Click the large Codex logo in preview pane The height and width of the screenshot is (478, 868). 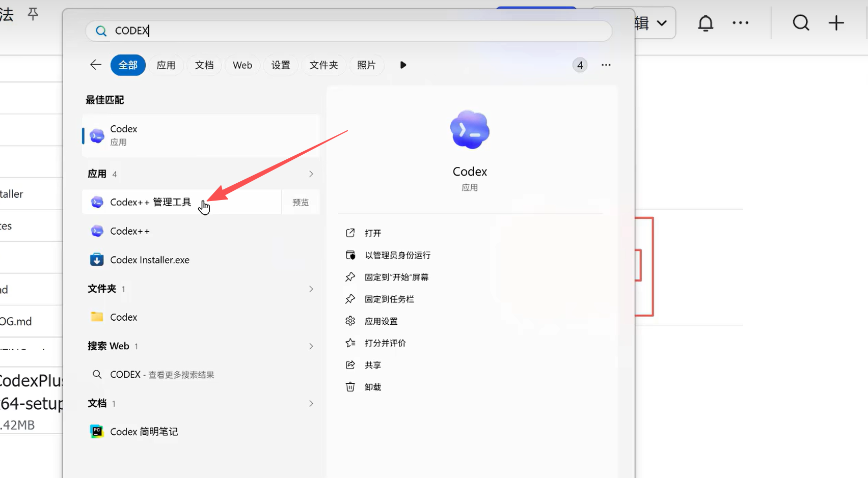click(x=470, y=130)
